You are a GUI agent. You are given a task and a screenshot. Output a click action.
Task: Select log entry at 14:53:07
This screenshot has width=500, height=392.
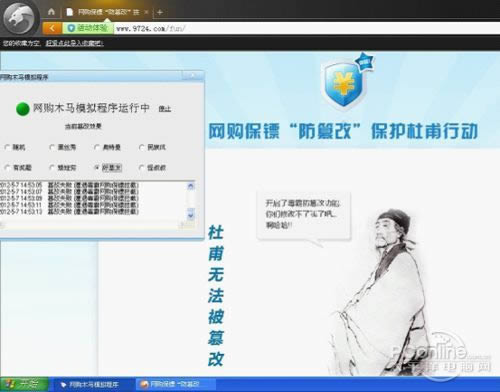[x=69, y=191]
